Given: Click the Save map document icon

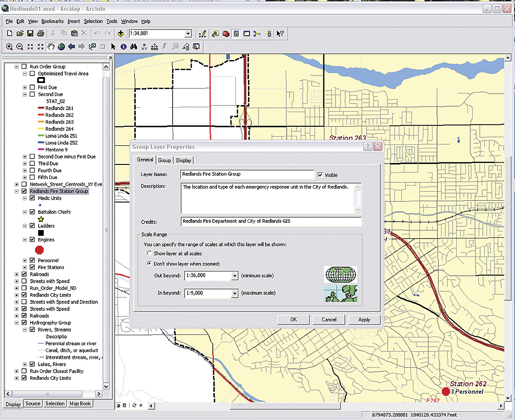Looking at the screenshot, I should tap(30, 34).
